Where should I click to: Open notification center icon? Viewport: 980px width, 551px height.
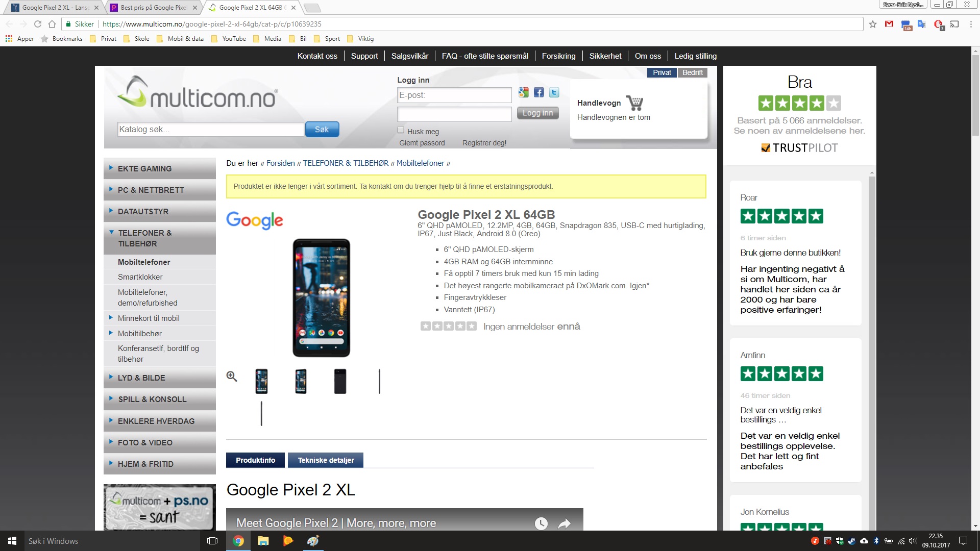(963, 541)
